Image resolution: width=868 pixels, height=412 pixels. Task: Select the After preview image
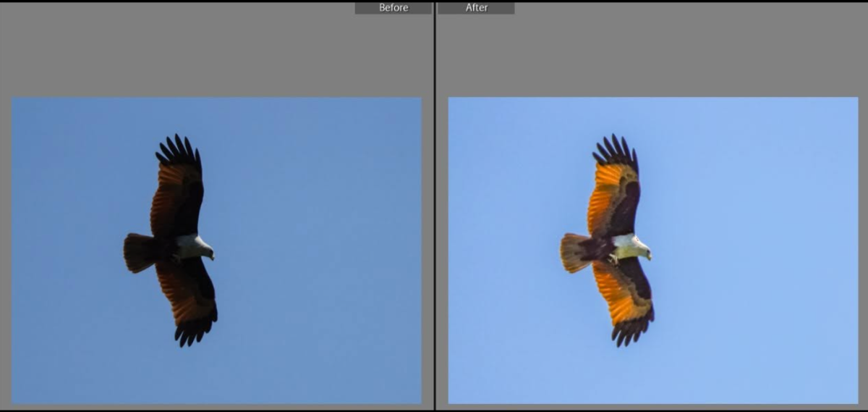pyautogui.click(x=653, y=251)
